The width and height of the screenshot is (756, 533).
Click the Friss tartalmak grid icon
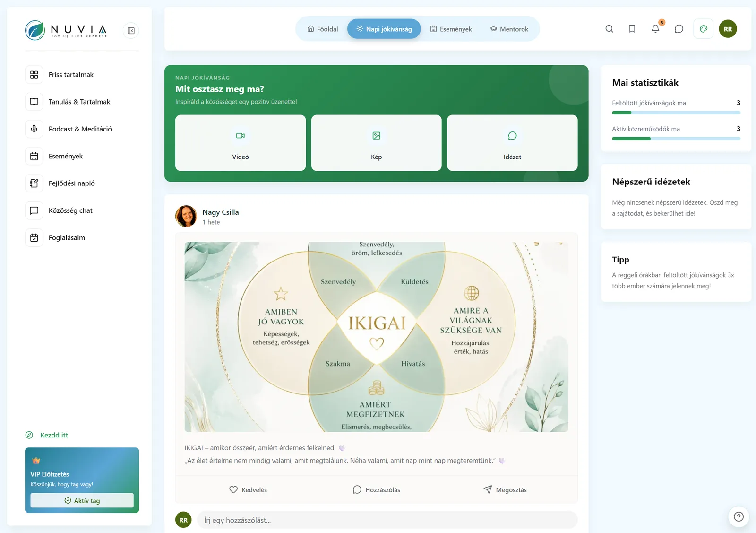pyautogui.click(x=34, y=75)
